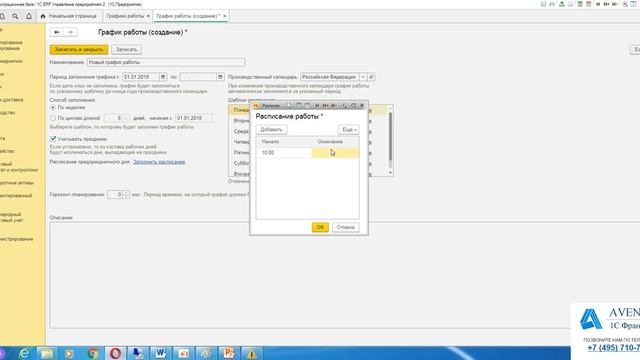Click calculator icon in the dialog title bar

(x=299, y=105)
